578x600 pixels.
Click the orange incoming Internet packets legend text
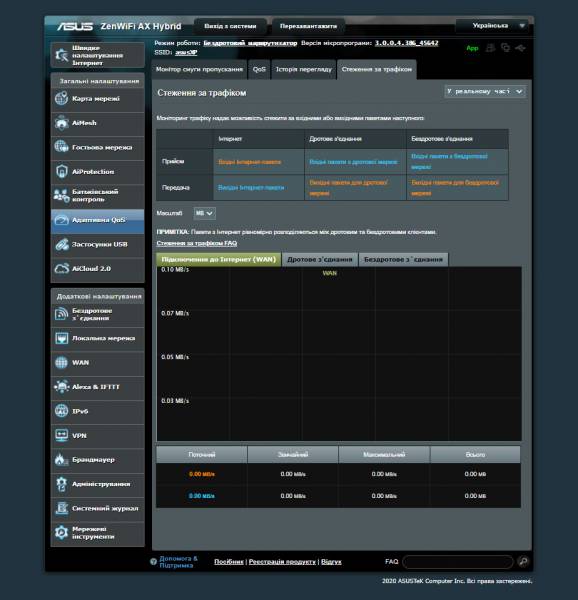(249, 162)
